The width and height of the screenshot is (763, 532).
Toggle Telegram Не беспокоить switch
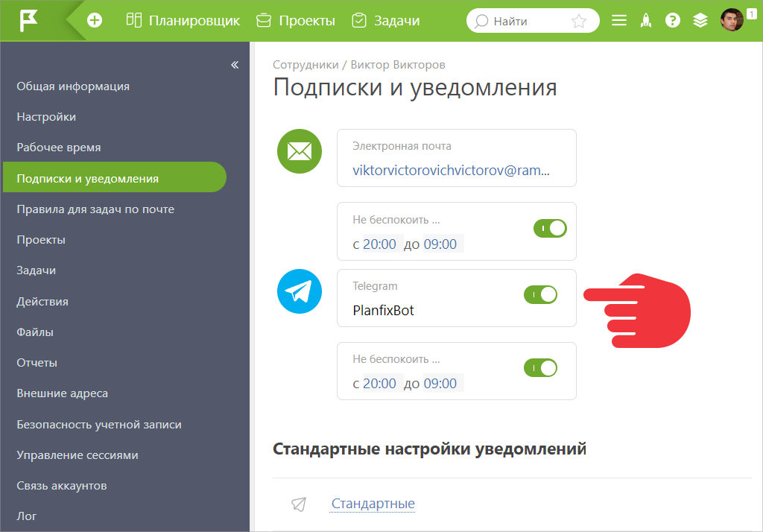[x=540, y=368]
